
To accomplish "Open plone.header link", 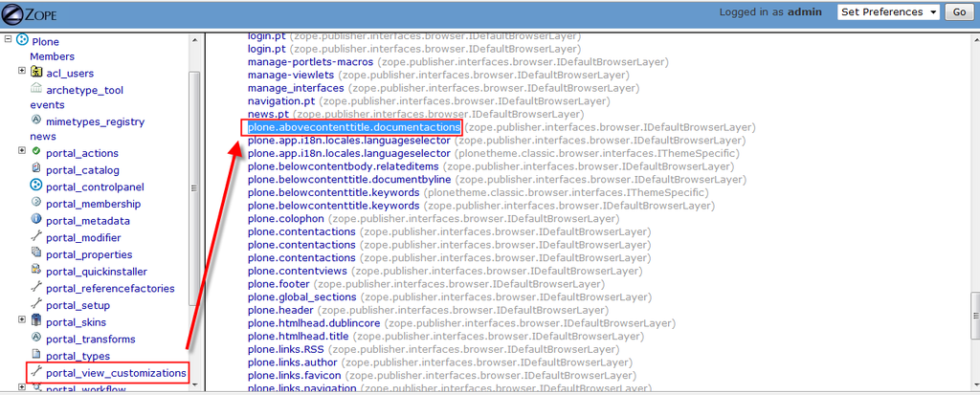I will point(280,311).
